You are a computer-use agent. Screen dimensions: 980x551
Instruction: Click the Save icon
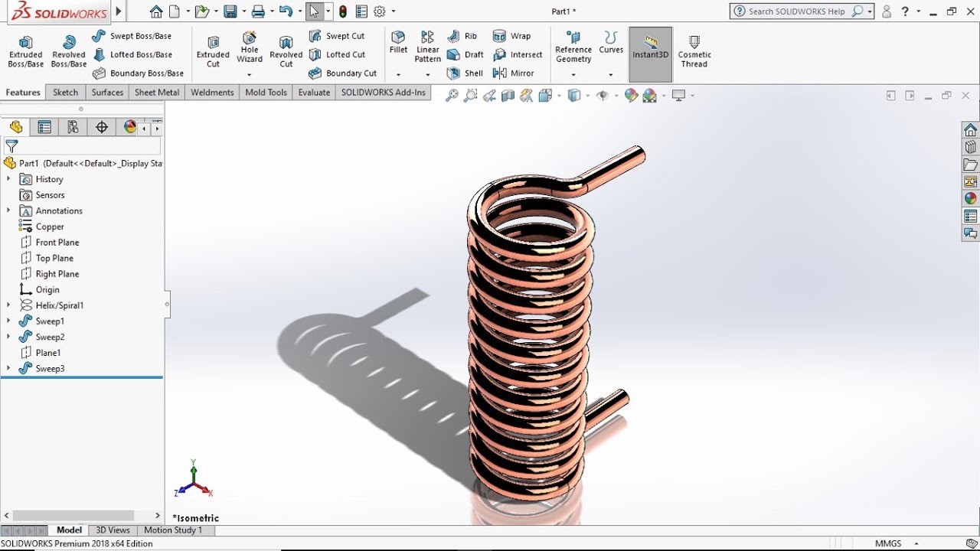[x=230, y=11]
